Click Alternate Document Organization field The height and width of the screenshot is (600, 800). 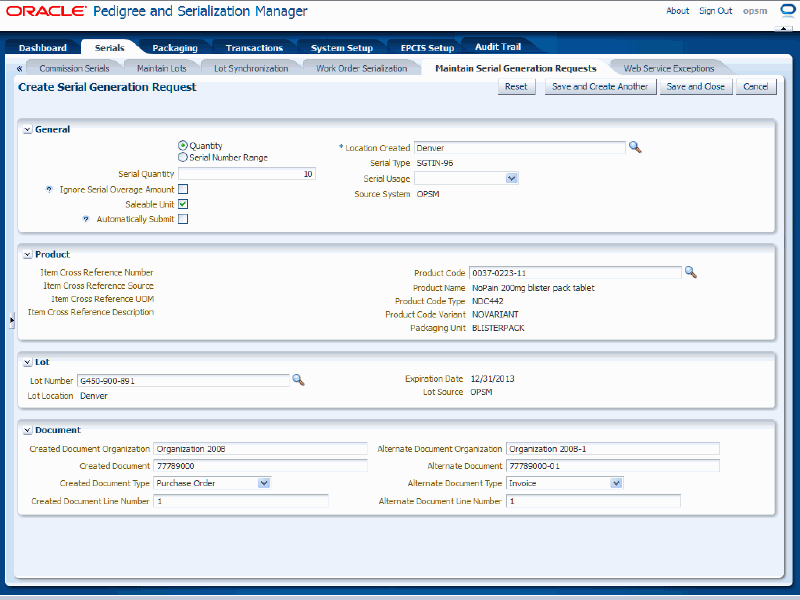click(x=613, y=449)
